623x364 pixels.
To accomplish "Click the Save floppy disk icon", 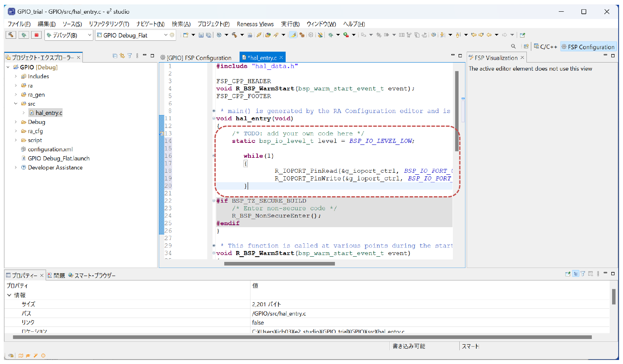I will coord(201,35).
